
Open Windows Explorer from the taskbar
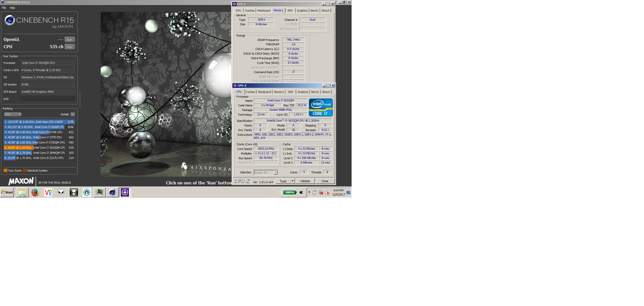tap(22, 192)
